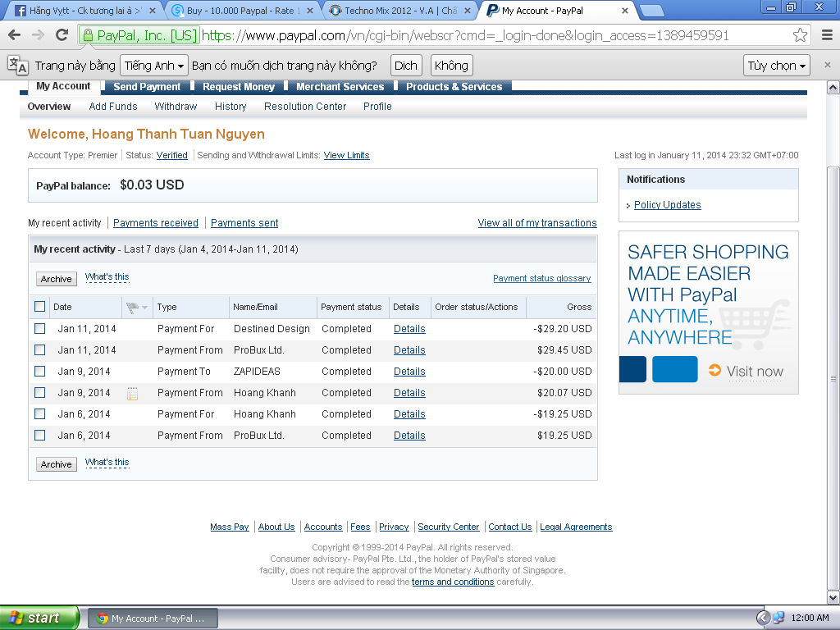Show hidden tray icons arrow
Screen dimensions: 840x630
pyautogui.click(x=763, y=618)
